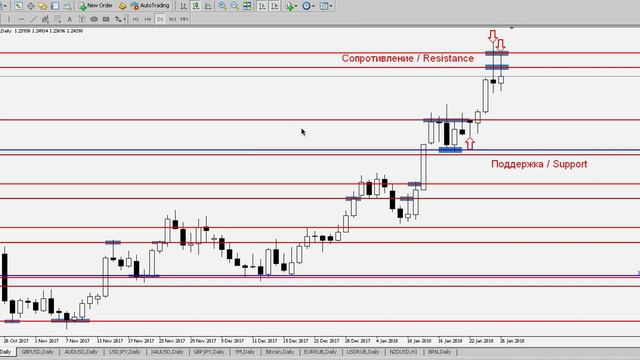Zoom out of the chart

(235, 6)
